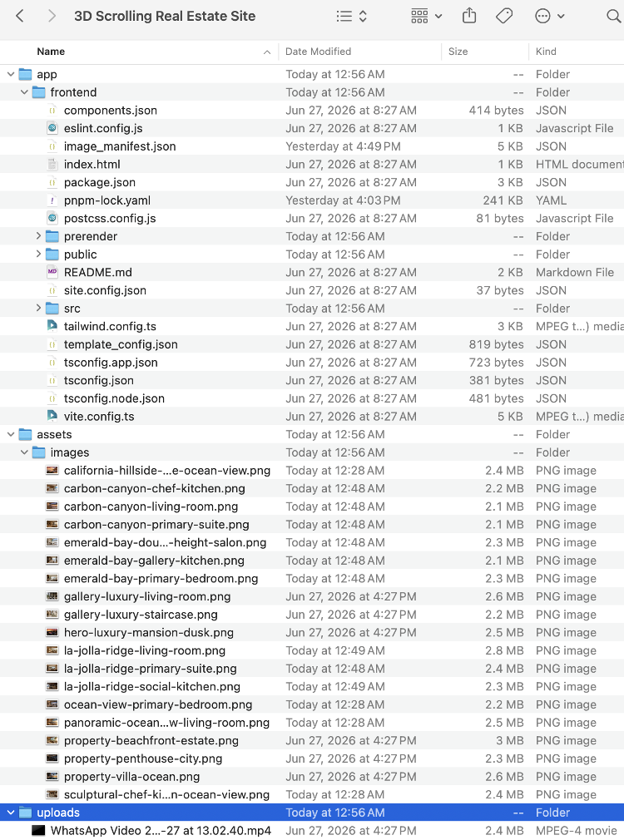Screen dimensions: 624x840
Task: Open the group-by grid dropdown
Action: pyautogui.click(x=427, y=16)
